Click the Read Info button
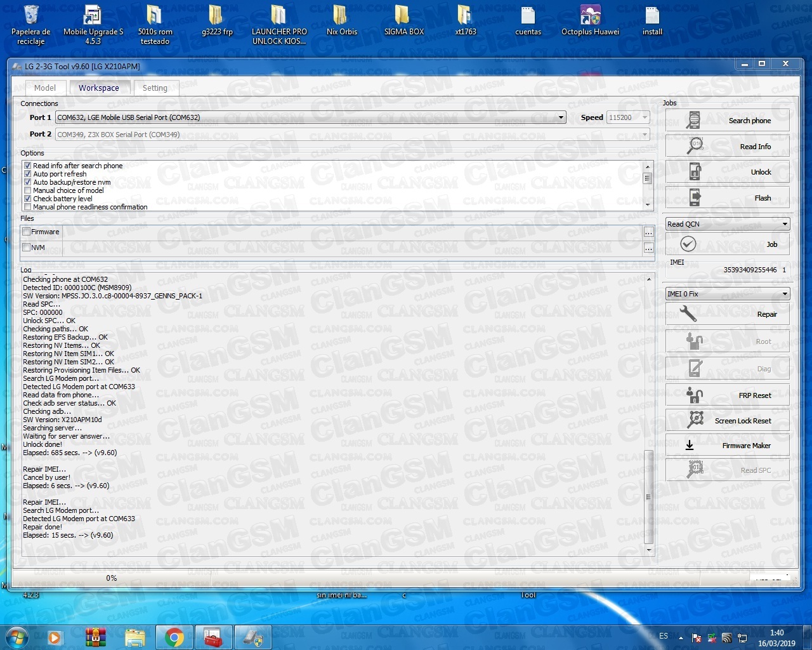Screen dimensions: 812x650 727,146
